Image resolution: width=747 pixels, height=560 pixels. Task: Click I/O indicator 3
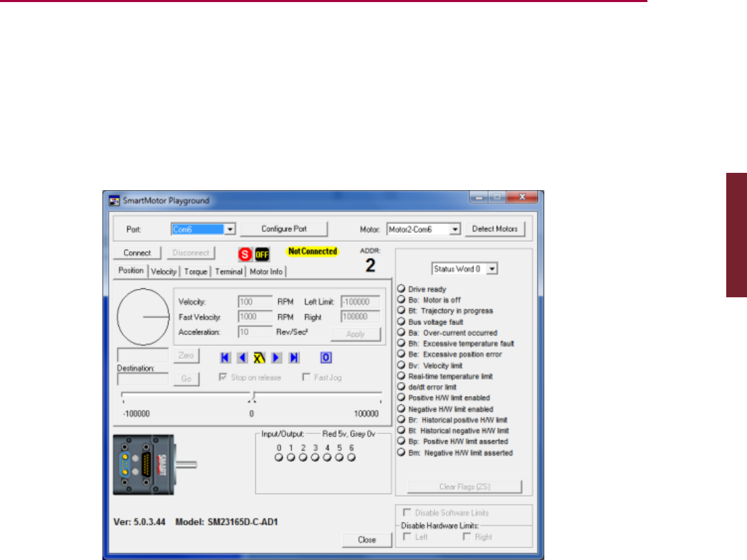pos(315,458)
